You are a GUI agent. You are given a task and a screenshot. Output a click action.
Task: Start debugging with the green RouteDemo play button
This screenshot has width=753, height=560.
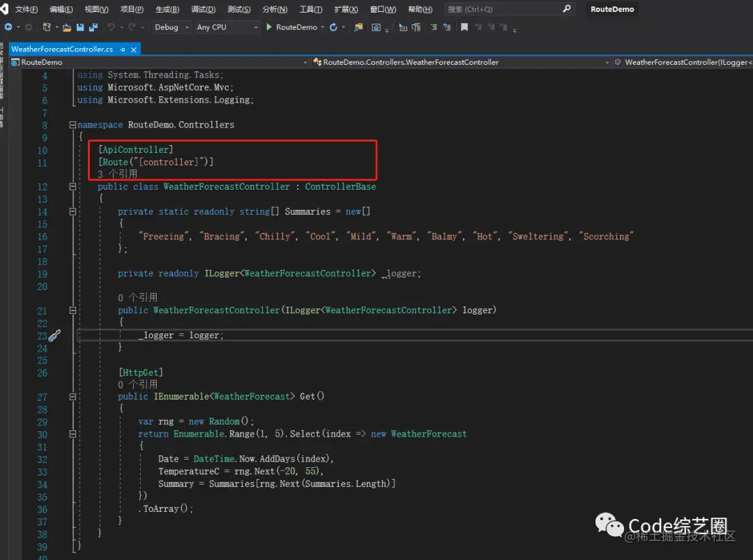pos(291,27)
